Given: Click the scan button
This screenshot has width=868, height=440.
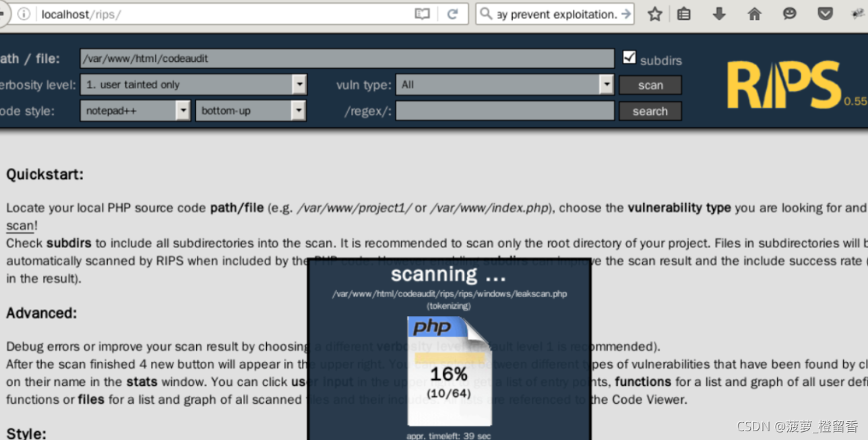Looking at the screenshot, I should point(650,85).
